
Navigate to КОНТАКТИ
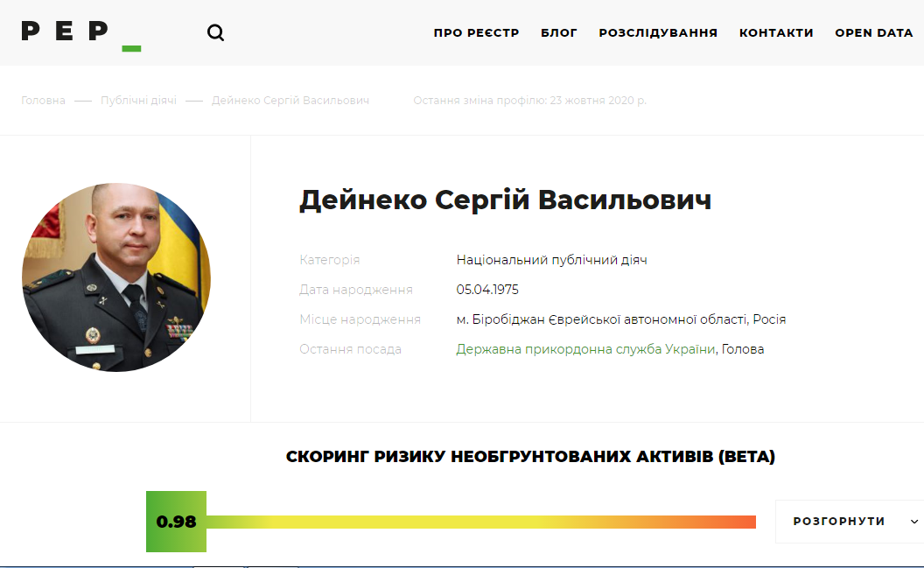[776, 33]
